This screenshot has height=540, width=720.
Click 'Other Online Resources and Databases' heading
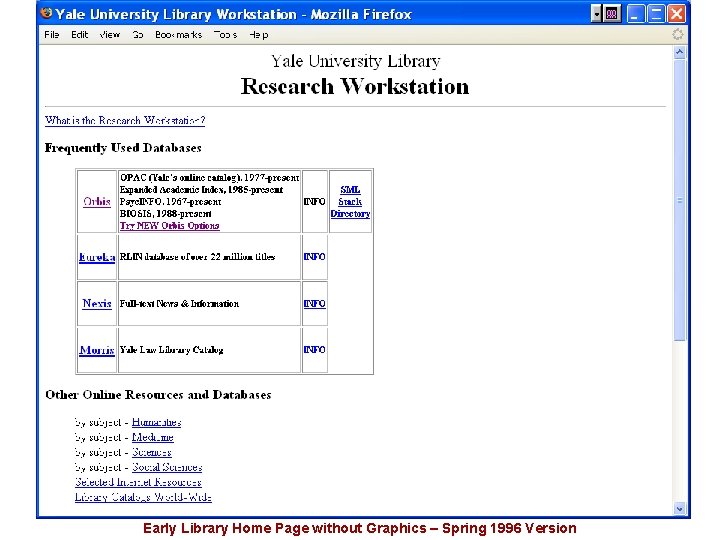pos(158,395)
